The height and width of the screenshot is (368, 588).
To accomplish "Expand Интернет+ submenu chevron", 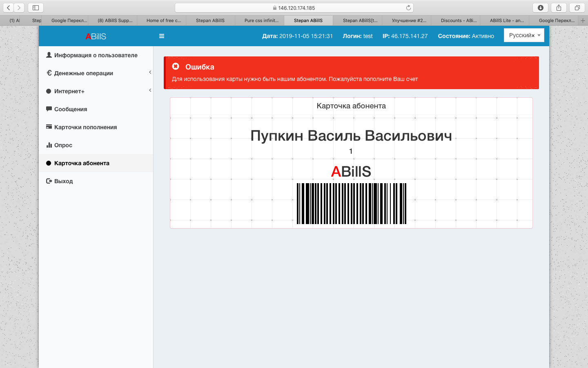I will tap(150, 90).
